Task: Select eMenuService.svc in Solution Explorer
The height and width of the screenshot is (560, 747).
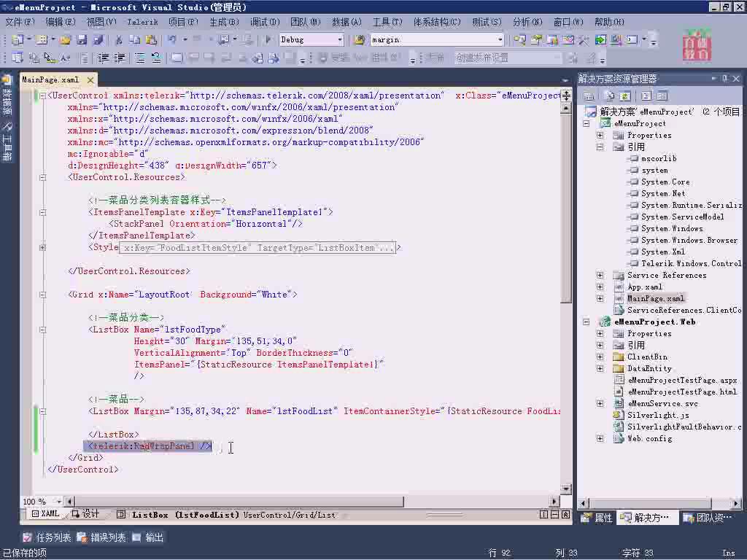Action: click(x=662, y=404)
